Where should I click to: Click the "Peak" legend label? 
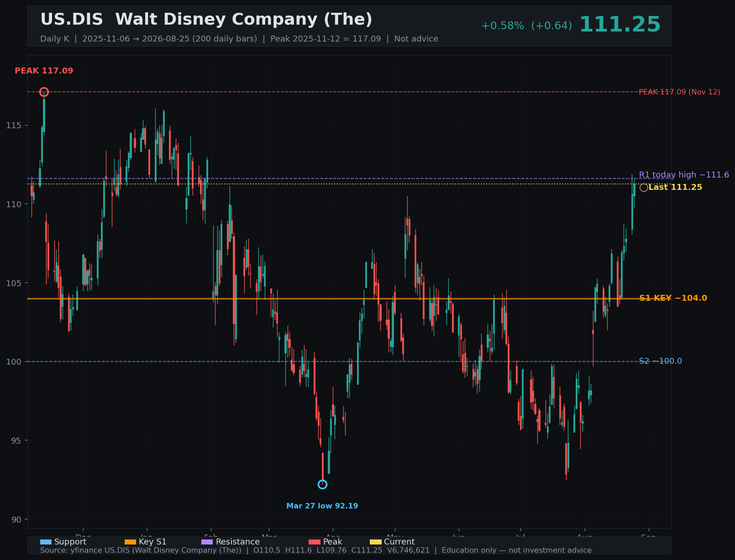click(x=332, y=542)
